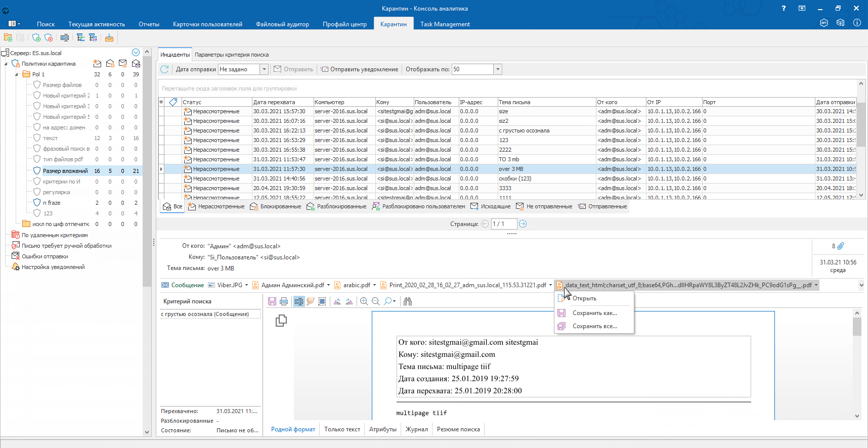This screenshot has width=868, height=448.
Task: Click the binoculars find icon in viewer
Action: (x=408, y=301)
